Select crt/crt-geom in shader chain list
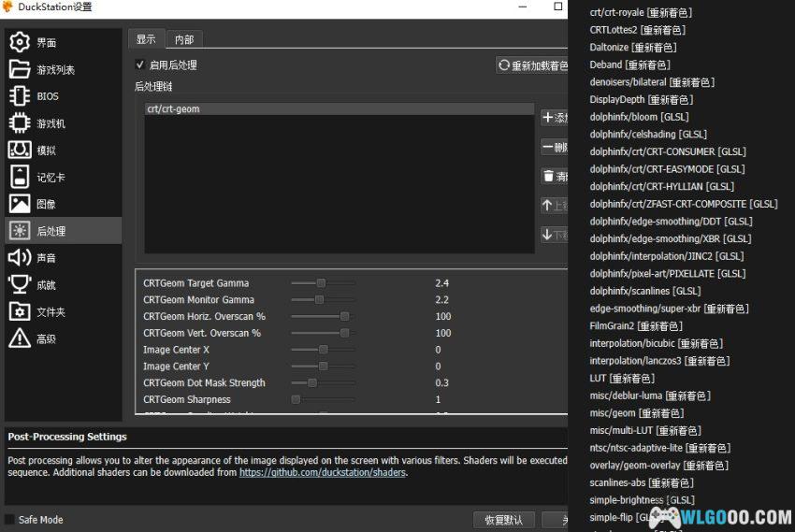The height and width of the screenshot is (532, 795). 340,109
